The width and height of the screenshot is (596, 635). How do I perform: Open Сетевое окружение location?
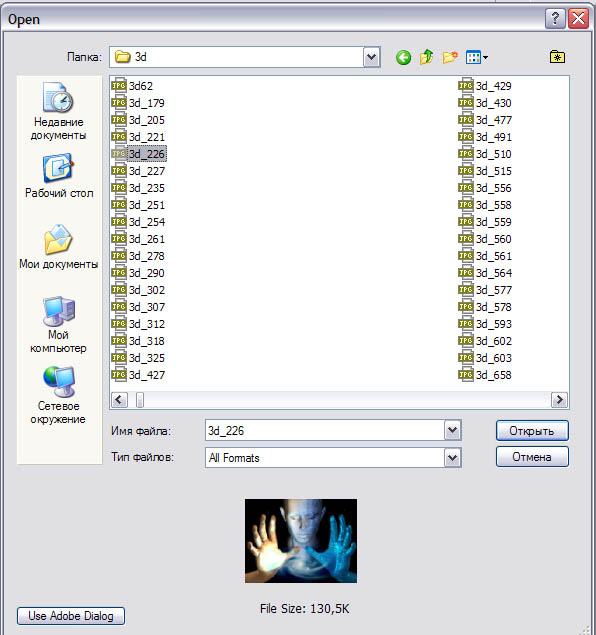pos(58,396)
